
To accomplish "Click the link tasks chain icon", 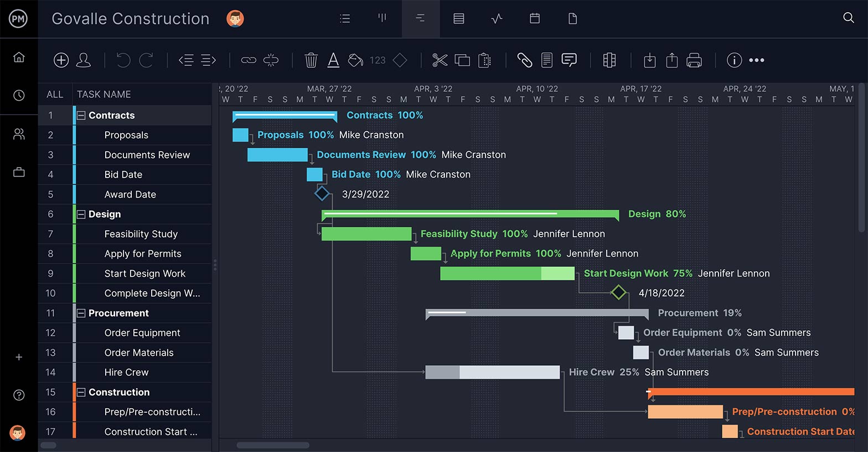I will [x=249, y=60].
